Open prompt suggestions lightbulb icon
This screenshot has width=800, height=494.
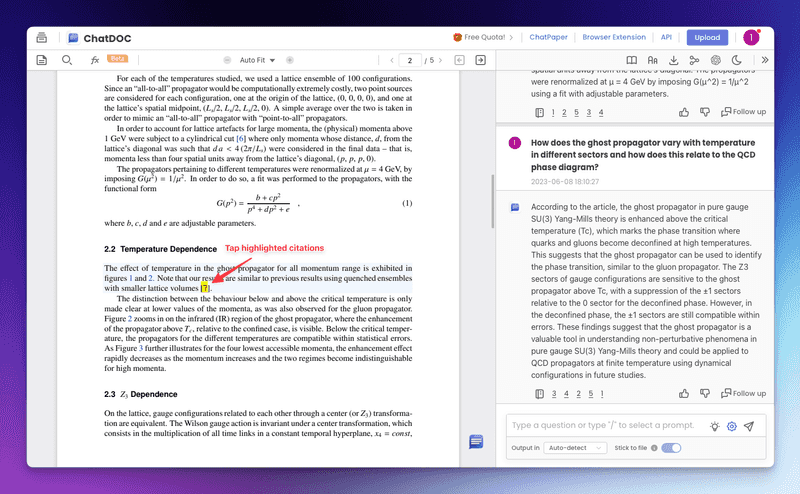click(x=714, y=426)
